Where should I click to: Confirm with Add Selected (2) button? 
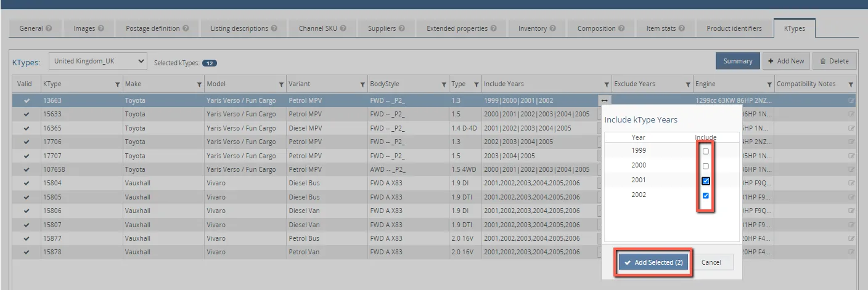tap(653, 262)
